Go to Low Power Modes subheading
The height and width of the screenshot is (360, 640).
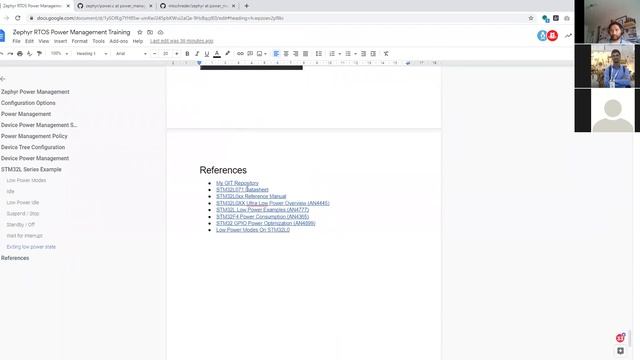(26, 180)
